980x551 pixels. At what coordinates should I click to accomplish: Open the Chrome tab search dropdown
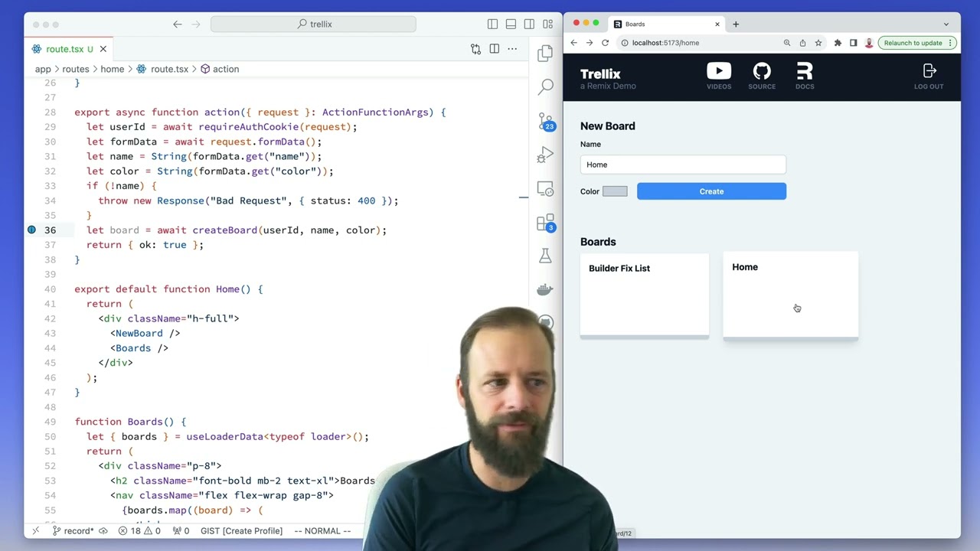946,24
